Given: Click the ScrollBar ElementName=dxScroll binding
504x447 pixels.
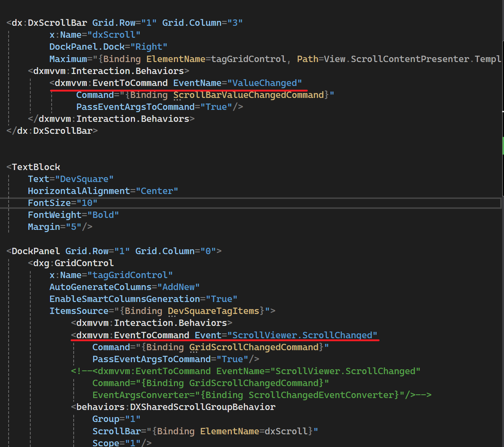Looking at the screenshot, I should pyautogui.click(x=205, y=431).
